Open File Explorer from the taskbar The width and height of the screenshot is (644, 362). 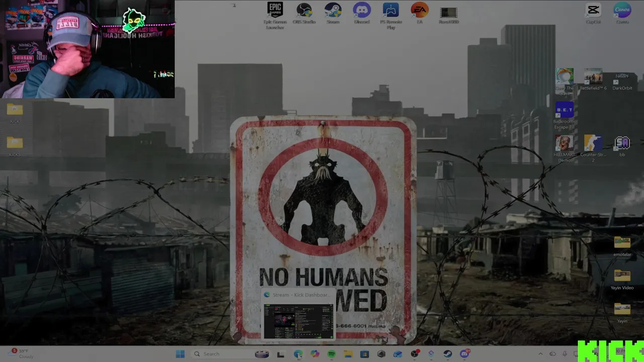coord(348,354)
